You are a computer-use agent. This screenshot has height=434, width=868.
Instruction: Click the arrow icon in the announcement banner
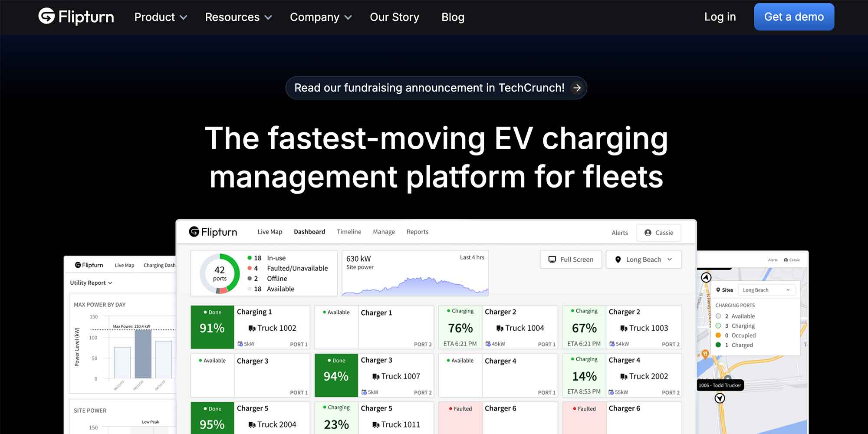click(577, 88)
